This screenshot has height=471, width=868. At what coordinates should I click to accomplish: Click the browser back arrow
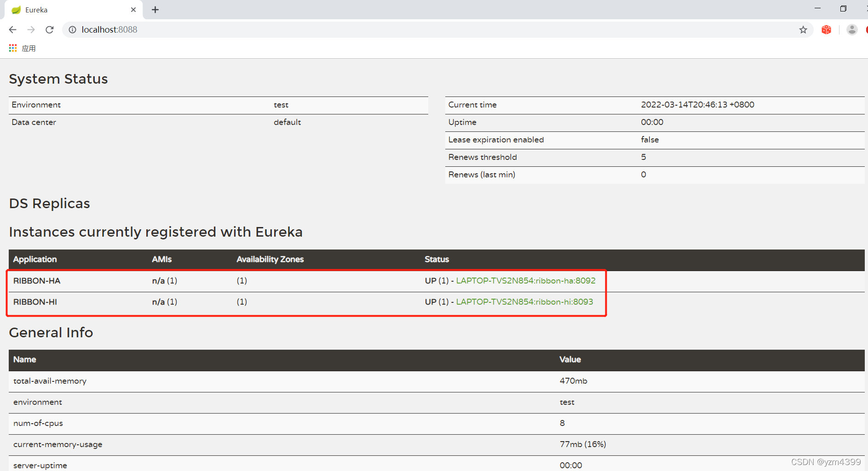[13, 29]
